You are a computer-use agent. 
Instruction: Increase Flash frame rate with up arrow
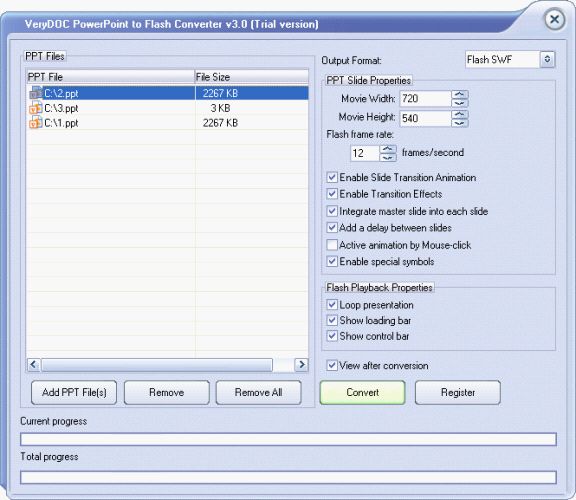(x=388, y=149)
